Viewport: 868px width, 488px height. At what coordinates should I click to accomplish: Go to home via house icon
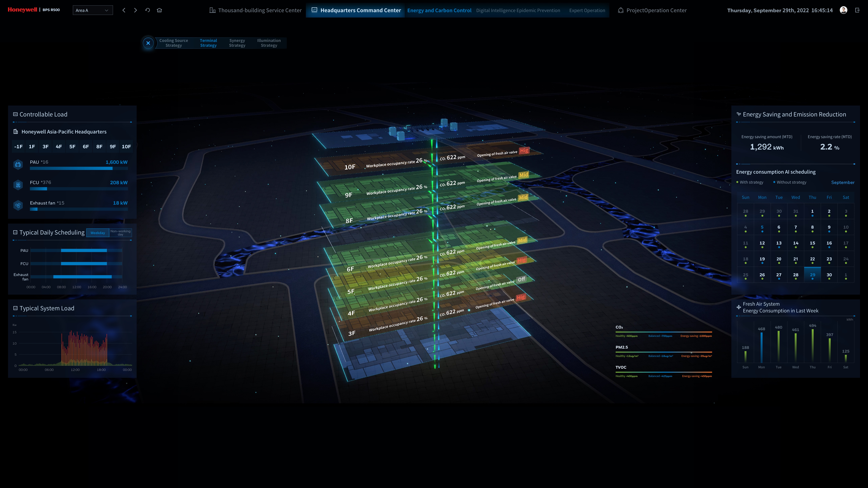point(159,10)
